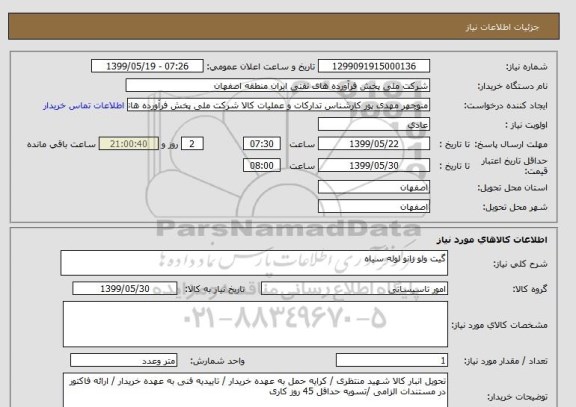Click the حداقل تاریخ اعتبار قیمت label
Viewport: 576px width, 407px height.
[x=514, y=166]
